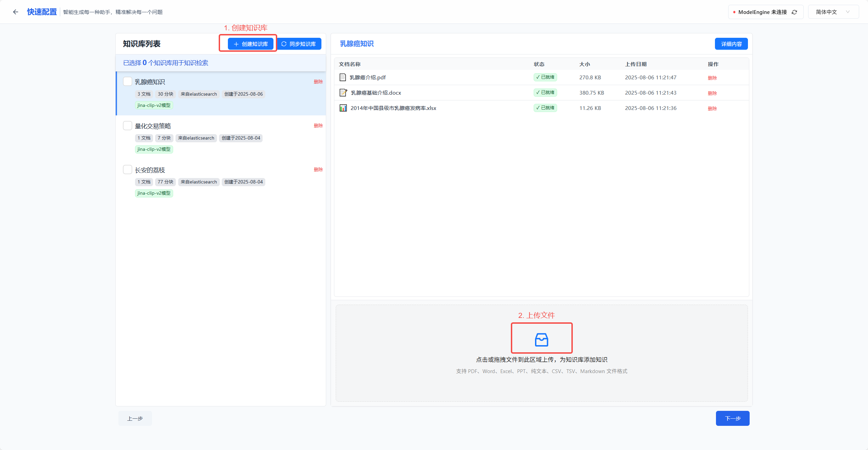The height and width of the screenshot is (450, 868).
Task: Click the back arrow icon
Action: pyautogui.click(x=15, y=12)
